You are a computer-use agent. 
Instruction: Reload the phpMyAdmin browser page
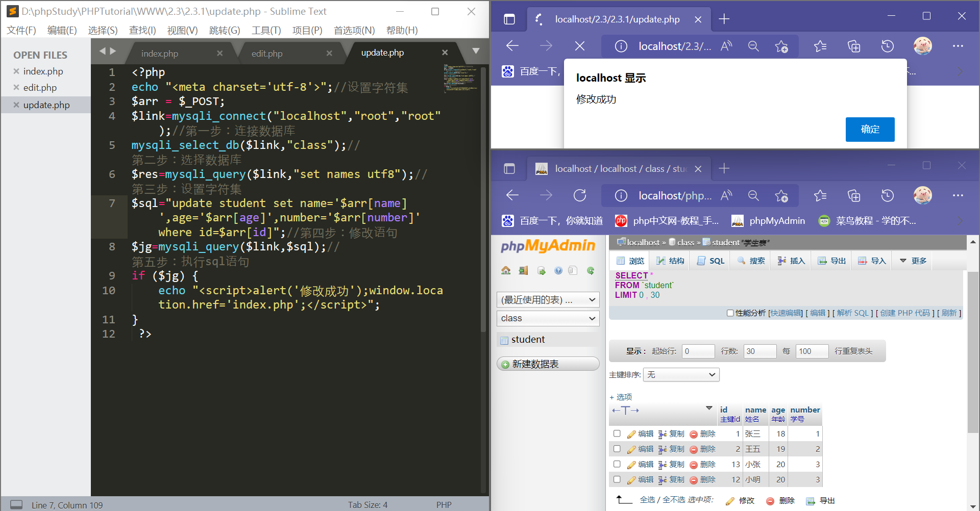[580, 195]
